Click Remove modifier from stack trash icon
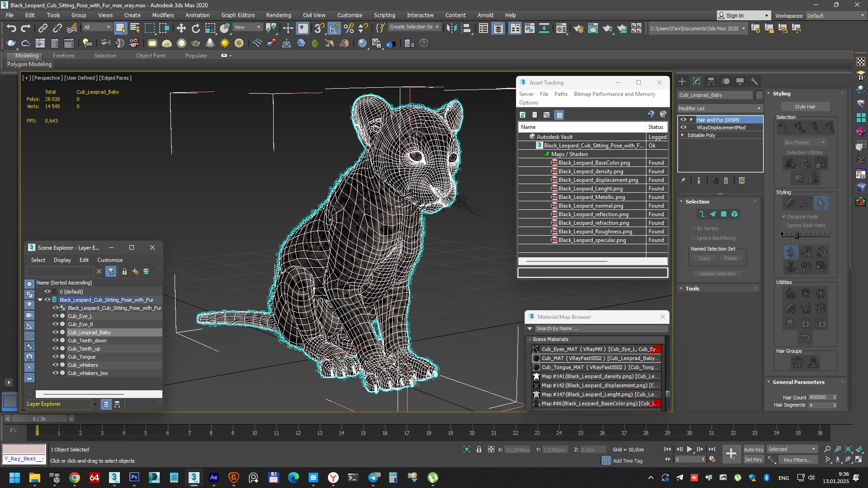This screenshot has width=868, height=488. click(726, 180)
